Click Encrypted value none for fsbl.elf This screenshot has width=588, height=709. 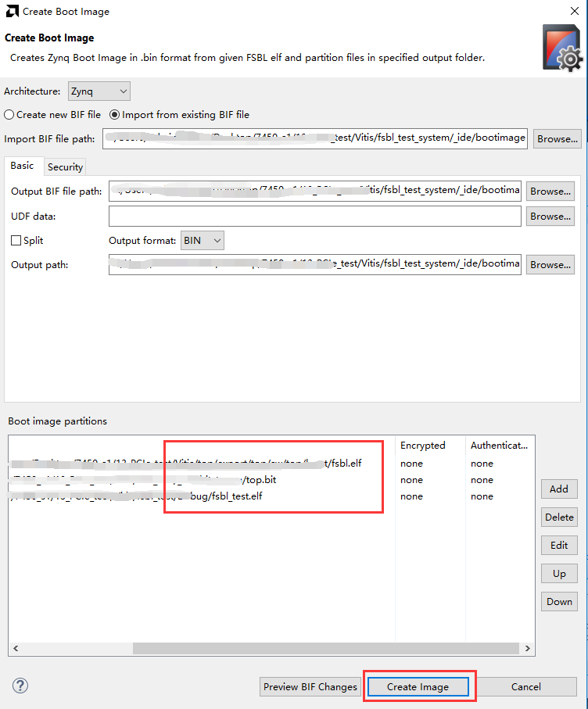(411, 464)
